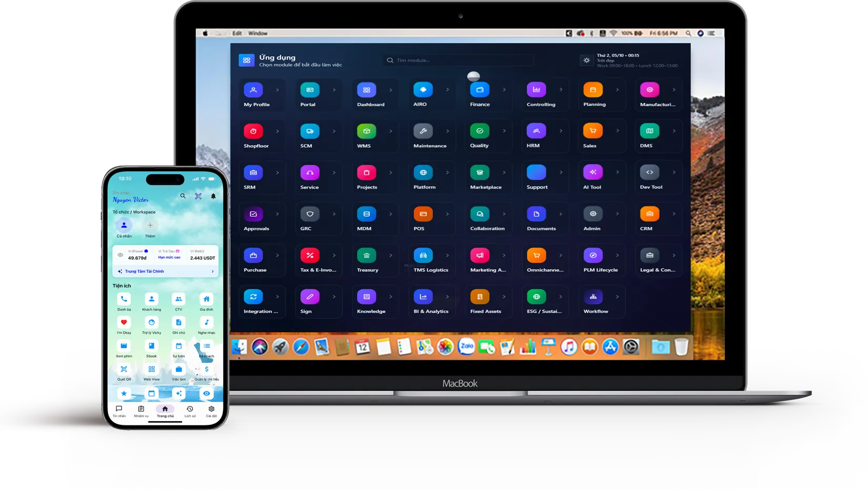
Task: Toggle the light/dark theme sun button
Action: (587, 60)
